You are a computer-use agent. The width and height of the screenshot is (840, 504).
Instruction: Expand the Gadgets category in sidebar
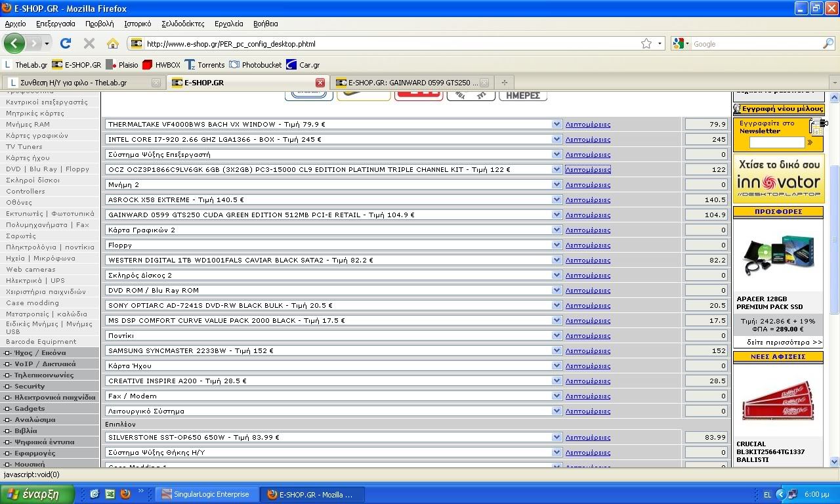[30, 409]
